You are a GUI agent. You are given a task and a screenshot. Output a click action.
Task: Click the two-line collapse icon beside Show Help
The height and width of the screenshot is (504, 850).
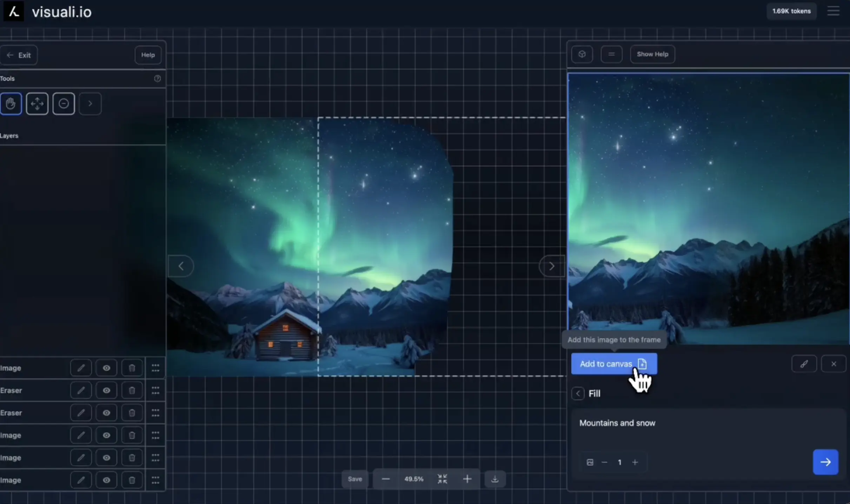pyautogui.click(x=611, y=54)
